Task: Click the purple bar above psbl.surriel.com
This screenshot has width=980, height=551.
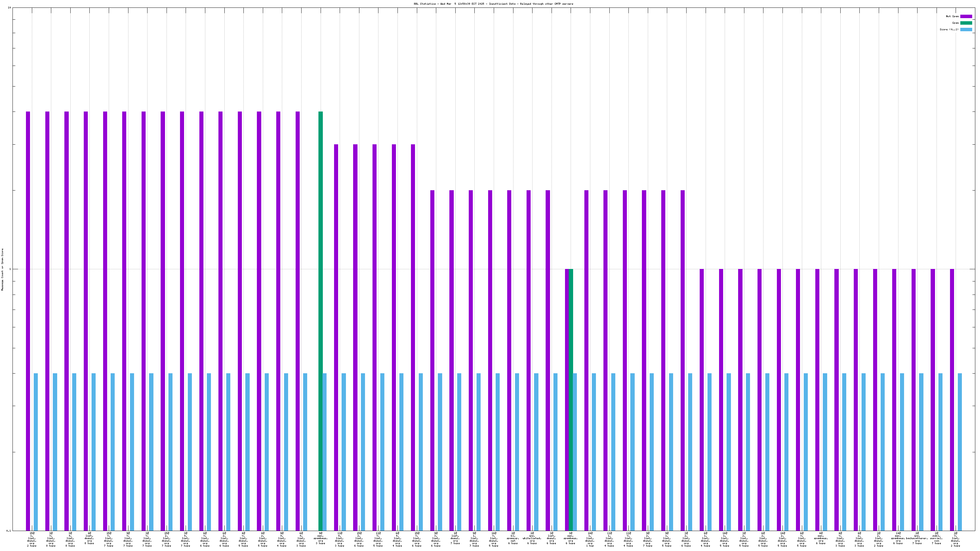Action: point(932,399)
